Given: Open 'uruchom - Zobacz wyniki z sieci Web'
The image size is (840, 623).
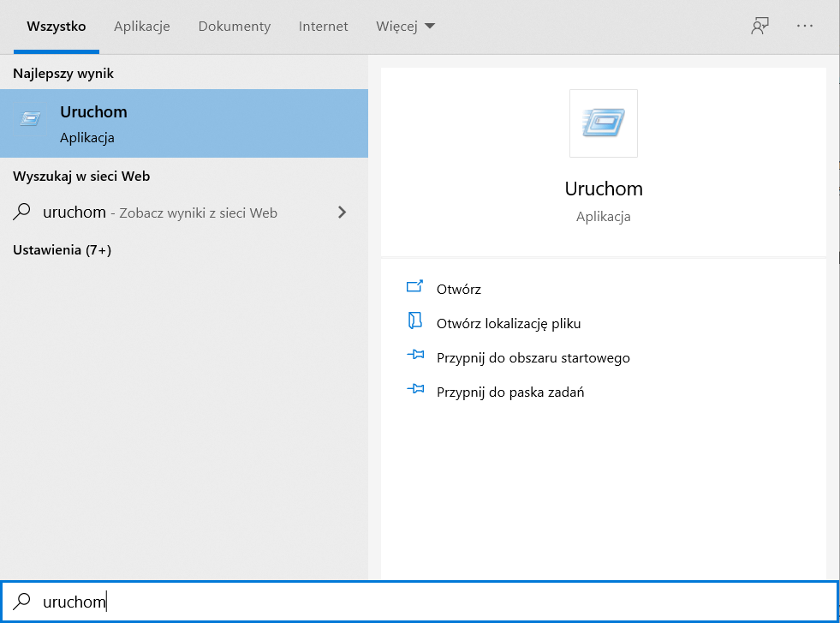Looking at the screenshot, I should coord(184,213).
